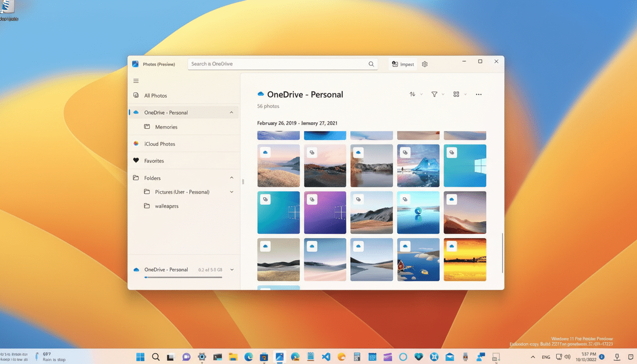Open the Memories section
The image size is (637, 364).
pos(166,127)
